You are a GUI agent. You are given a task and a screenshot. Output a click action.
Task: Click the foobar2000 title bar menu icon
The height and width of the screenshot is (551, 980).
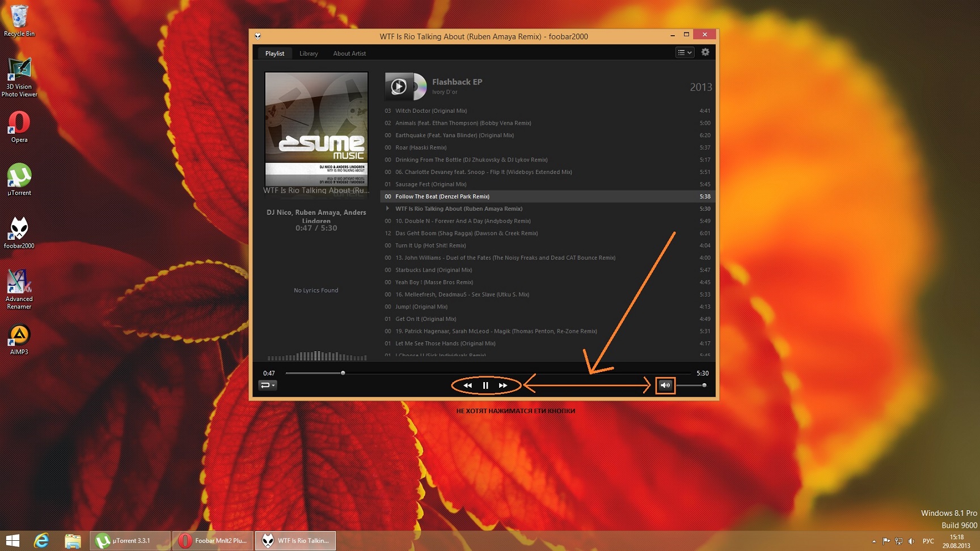pyautogui.click(x=258, y=36)
